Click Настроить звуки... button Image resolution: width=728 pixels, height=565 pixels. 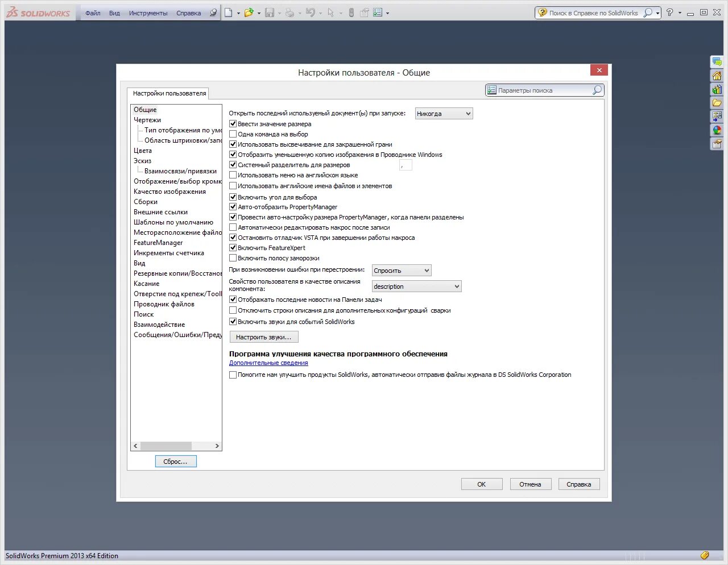point(264,337)
